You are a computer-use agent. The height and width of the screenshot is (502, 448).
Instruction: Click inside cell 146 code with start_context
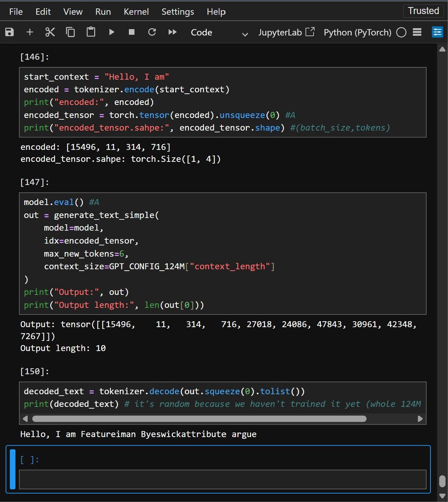(223, 102)
